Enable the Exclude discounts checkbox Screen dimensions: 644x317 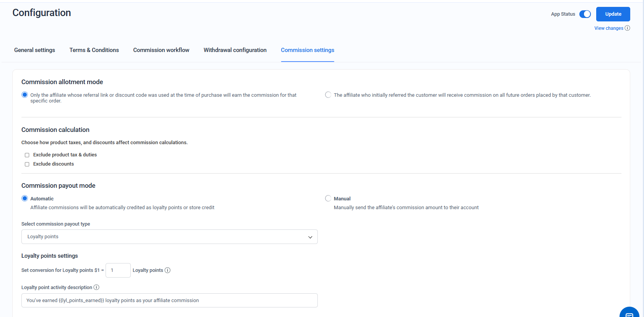click(x=27, y=164)
